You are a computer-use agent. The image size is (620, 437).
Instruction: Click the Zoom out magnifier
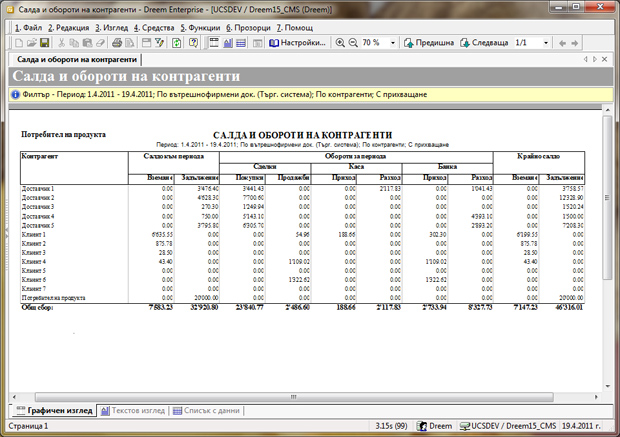click(x=353, y=43)
